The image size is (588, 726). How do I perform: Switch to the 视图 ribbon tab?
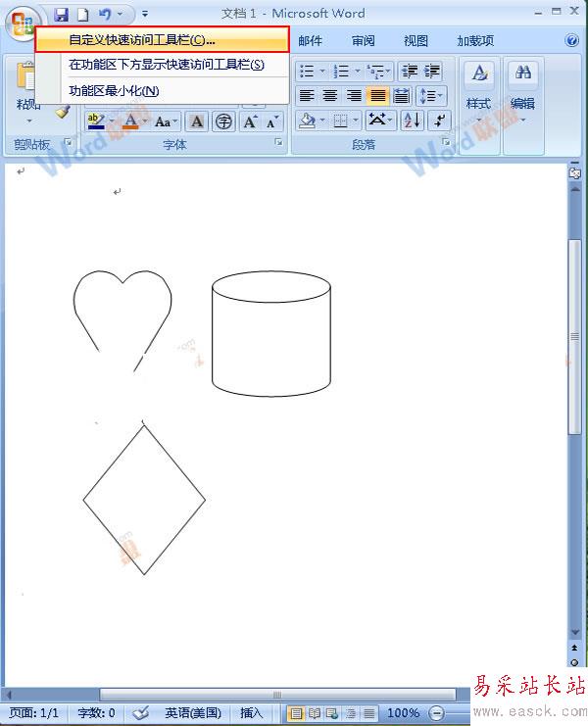[416, 41]
